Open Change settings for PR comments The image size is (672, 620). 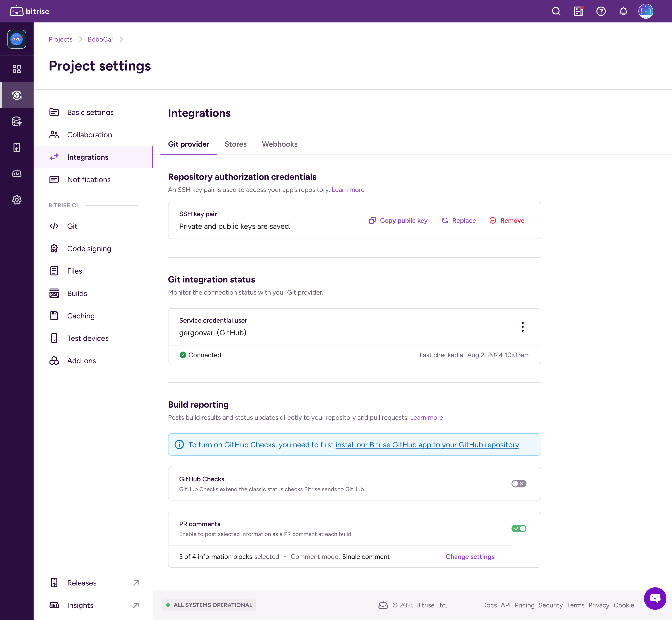pyautogui.click(x=470, y=557)
